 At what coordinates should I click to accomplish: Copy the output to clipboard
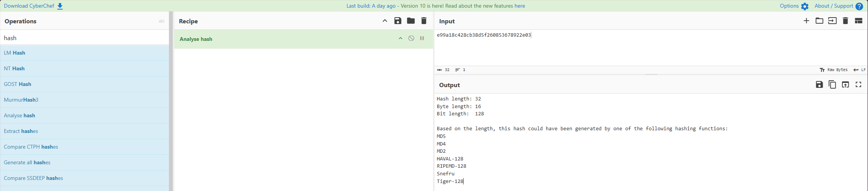(x=832, y=85)
